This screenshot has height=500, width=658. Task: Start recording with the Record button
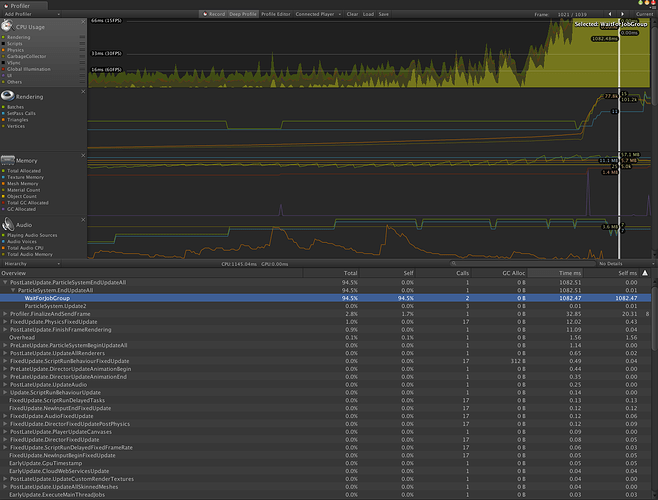click(212, 15)
